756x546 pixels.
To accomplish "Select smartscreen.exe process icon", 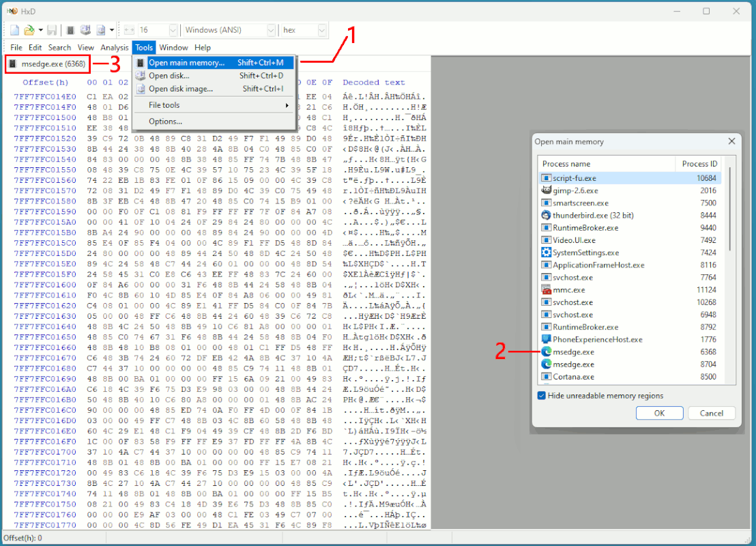I will (546, 203).
